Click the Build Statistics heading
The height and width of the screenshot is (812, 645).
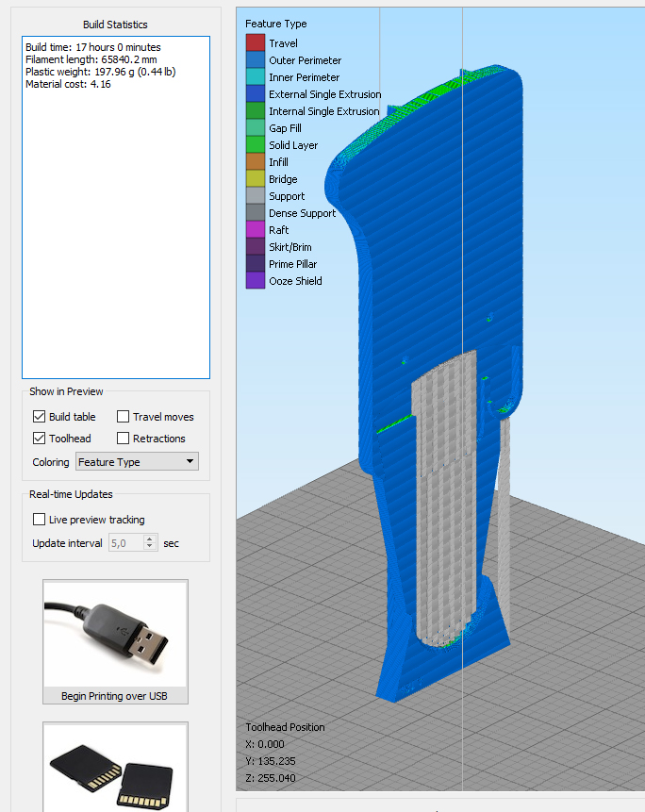click(x=115, y=25)
